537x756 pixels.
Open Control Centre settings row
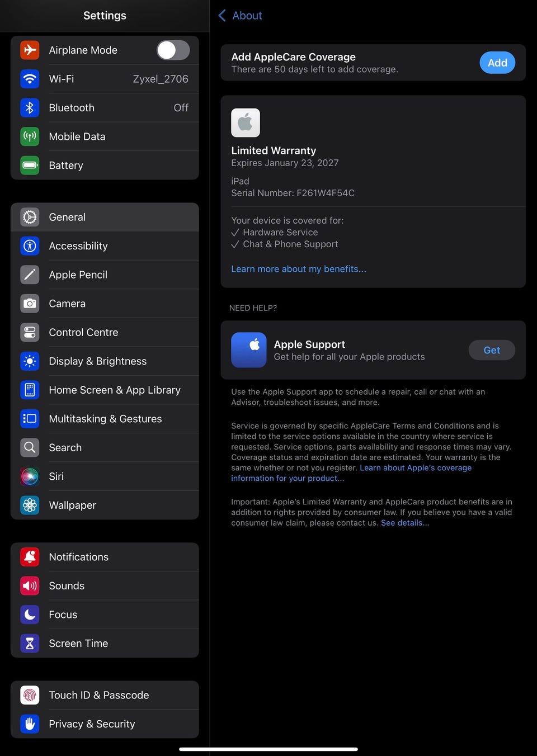click(105, 332)
